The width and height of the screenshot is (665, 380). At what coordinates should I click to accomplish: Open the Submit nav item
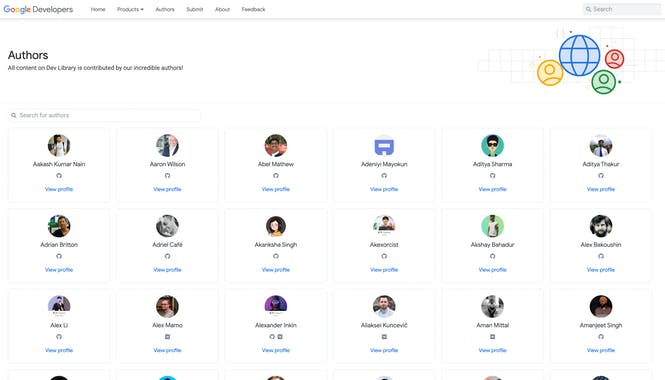(x=195, y=9)
